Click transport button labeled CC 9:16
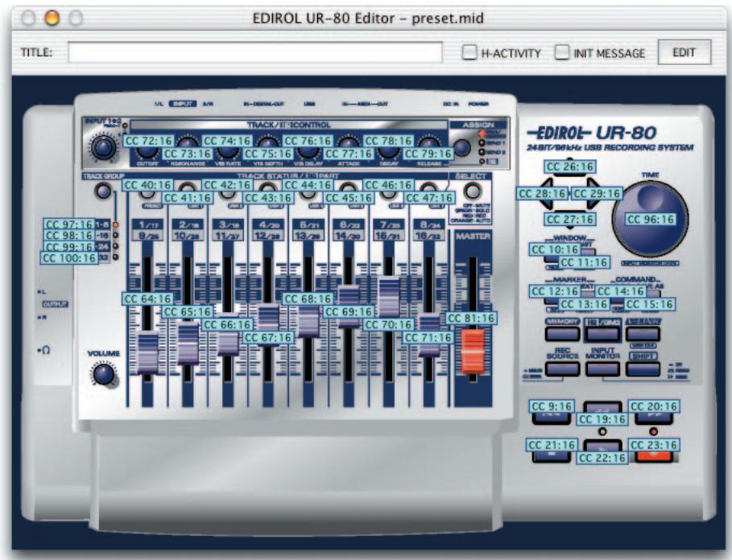The image size is (732, 560). pos(552,406)
